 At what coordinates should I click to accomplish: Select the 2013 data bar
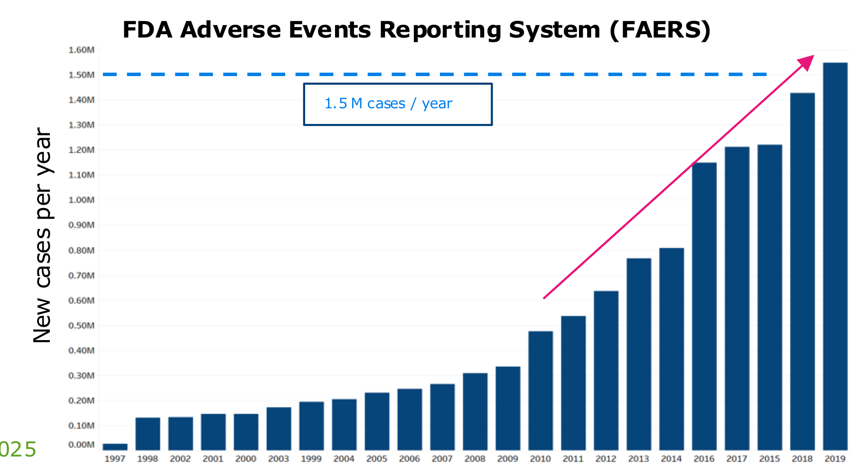click(x=638, y=354)
